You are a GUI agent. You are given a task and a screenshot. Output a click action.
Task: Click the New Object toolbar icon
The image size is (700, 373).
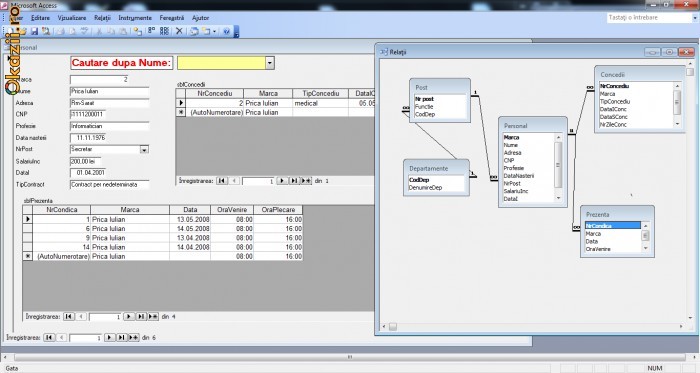pyautogui.click(x=206, y=31)
